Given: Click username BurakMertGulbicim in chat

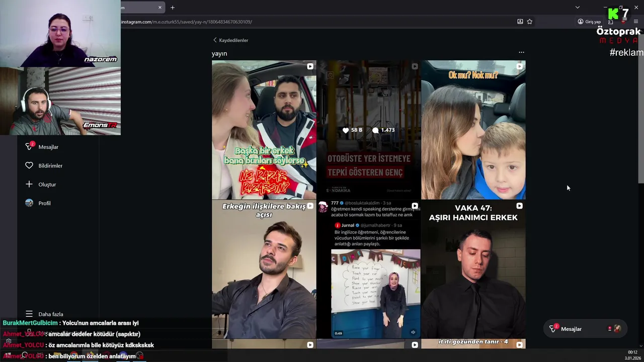Looking at the screenshot, I should pos(30,323).
